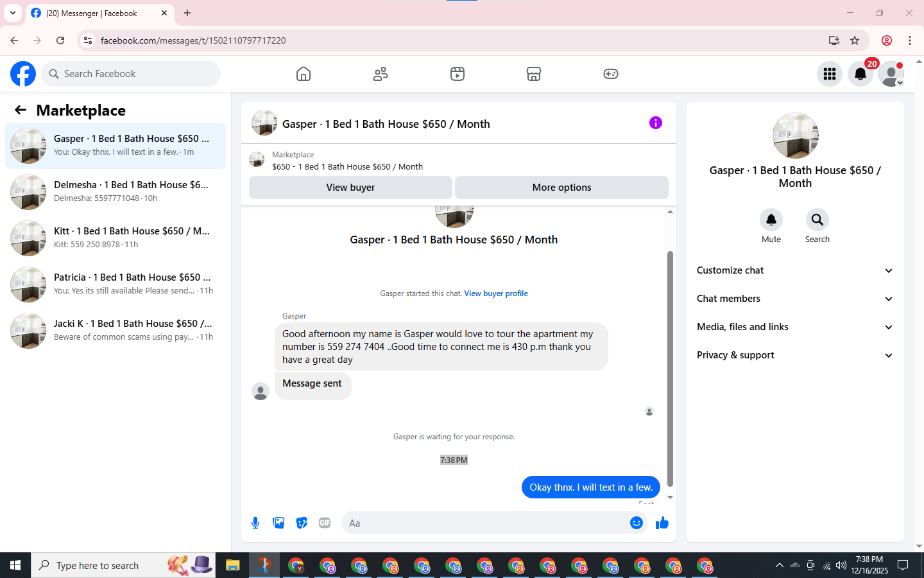This screenshot has height=578, width=924.
Task: Click chat scrollbar down arrow
Action: (670, 497)
